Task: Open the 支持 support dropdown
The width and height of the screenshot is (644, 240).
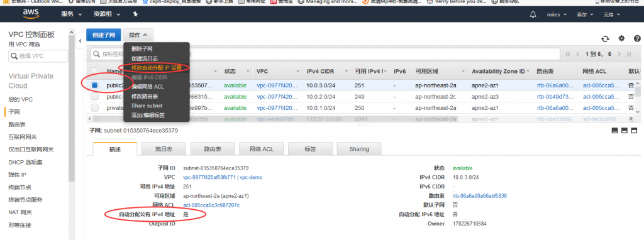Action: point(611,15)
